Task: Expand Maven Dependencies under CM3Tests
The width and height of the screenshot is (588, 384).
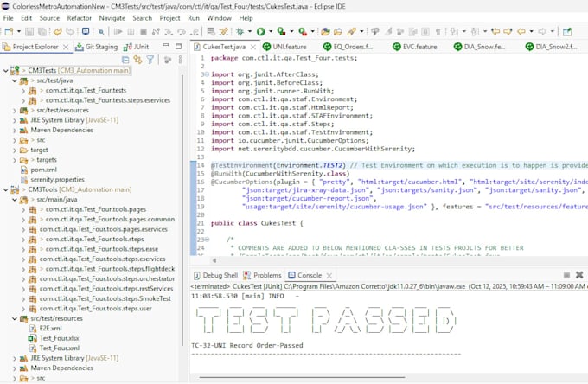Action: click(15, 130)
